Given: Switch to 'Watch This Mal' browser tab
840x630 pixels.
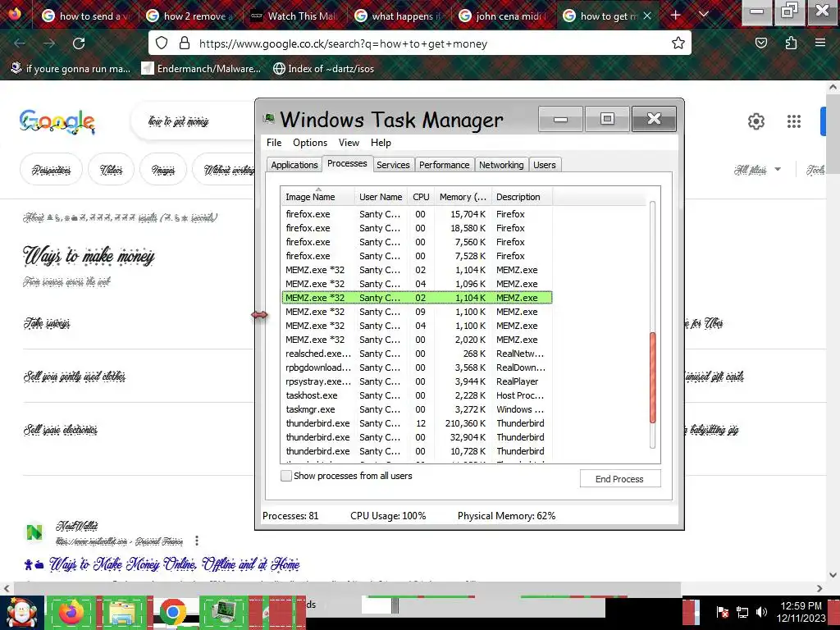Looking at the screenshot, I should pyautogui.click(x=293, y=16).
